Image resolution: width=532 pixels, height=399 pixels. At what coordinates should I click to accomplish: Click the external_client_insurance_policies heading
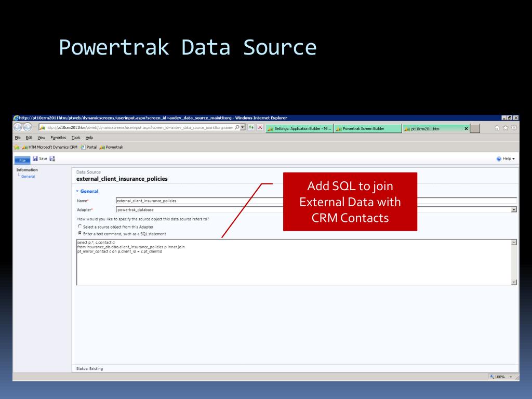(x=122, y=179)
